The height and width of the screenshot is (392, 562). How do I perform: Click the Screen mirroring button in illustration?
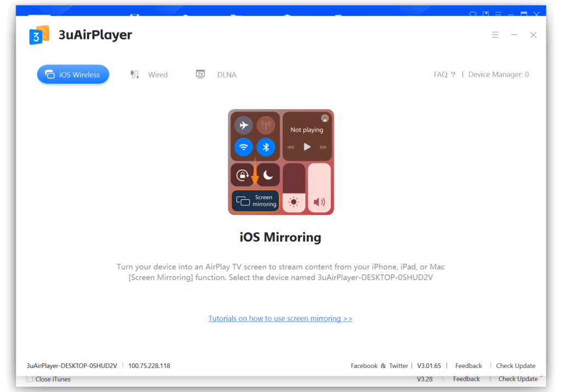point(255,201)
